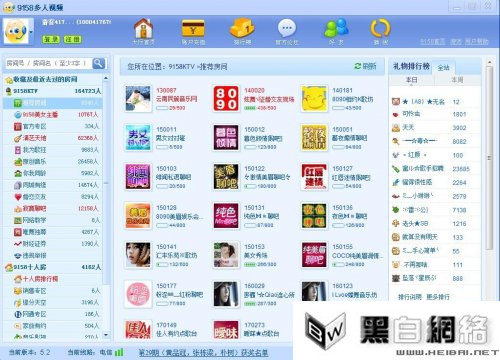
Task: Open room 150011 thumbnail
Action: tap(138, 137)
